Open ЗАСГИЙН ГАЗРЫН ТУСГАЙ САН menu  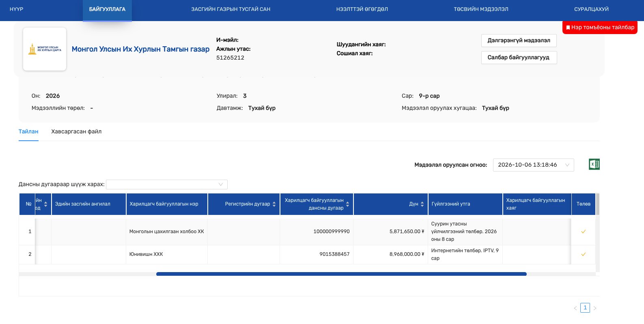230,9
